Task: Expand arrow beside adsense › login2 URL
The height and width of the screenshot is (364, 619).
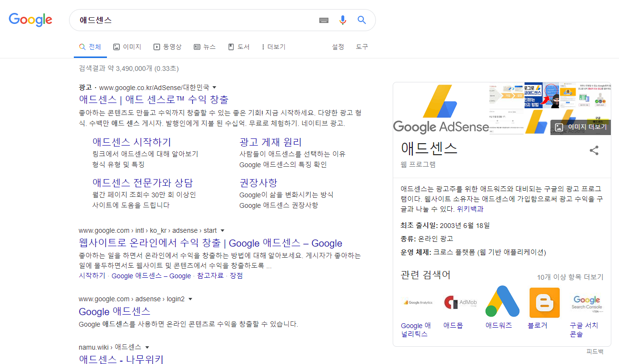Action: 190,299
